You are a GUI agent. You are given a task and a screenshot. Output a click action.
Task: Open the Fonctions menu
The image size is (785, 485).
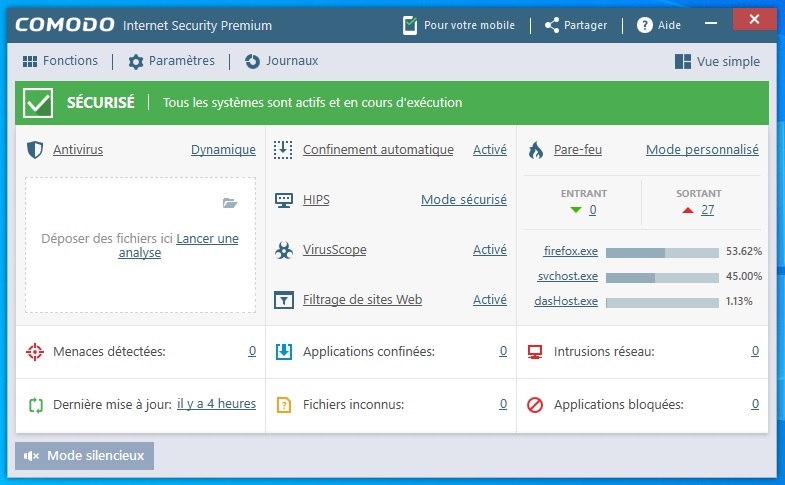click(60, 61)
